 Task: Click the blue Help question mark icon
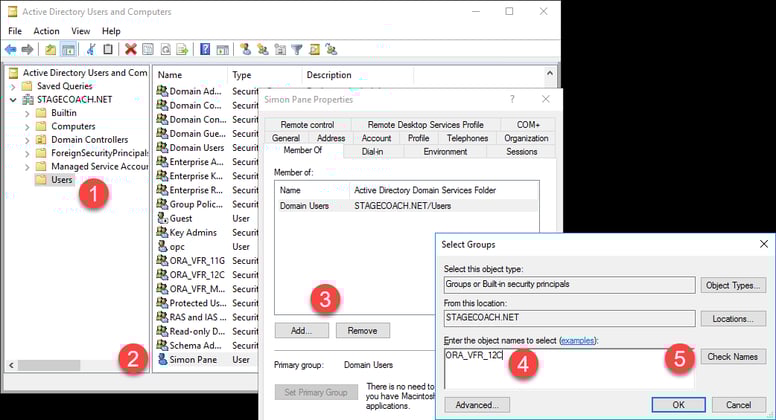[205, 49]
